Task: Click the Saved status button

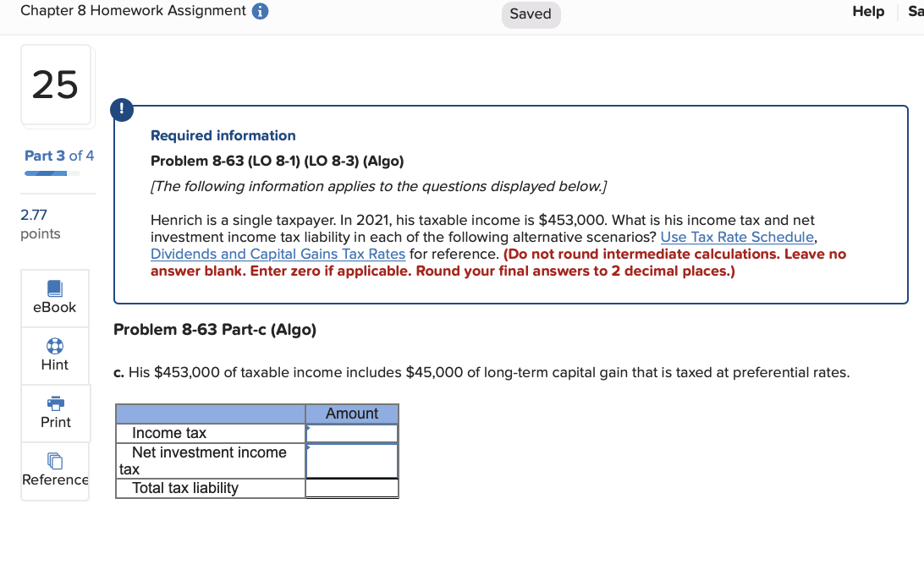Action: [x=531, y=14]
